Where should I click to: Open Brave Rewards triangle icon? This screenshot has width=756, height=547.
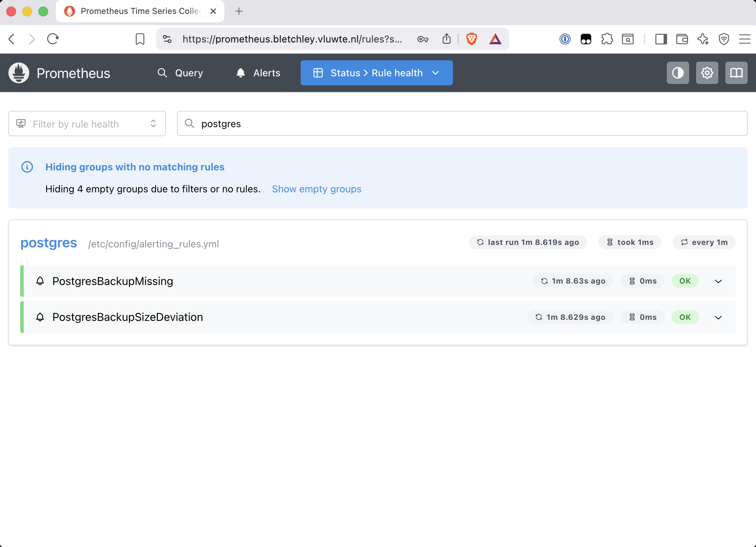coord(495,39)
